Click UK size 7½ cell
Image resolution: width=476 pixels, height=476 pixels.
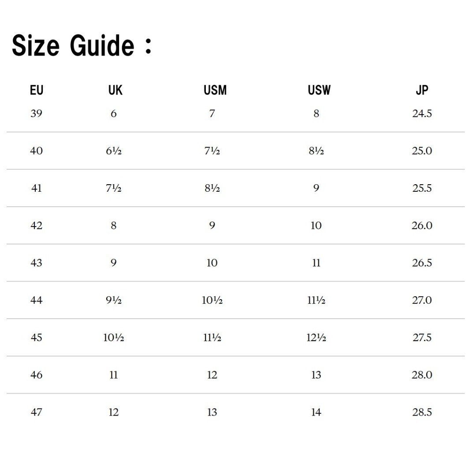pyautogui.click(x=114, y=188)
